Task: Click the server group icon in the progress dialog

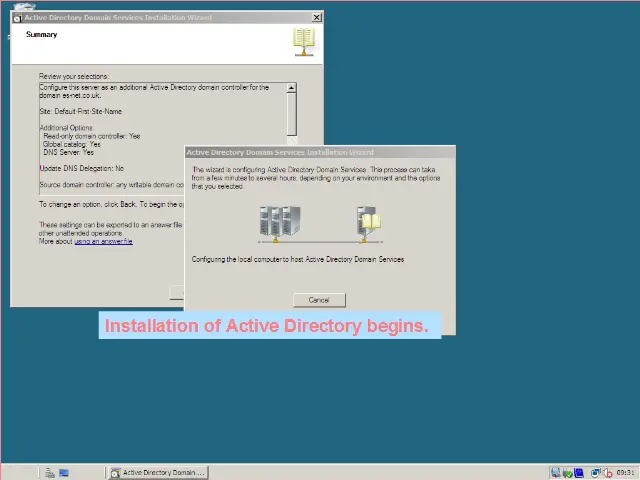Action: coord(280,223)
